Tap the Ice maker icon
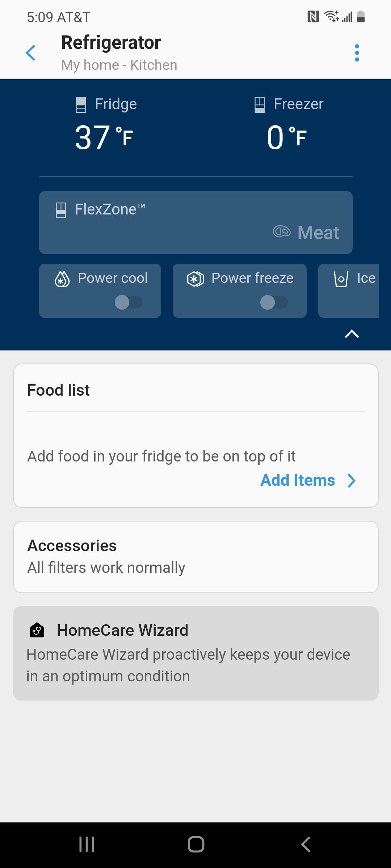Image resolution: width=391 pixels, height=868 pixels. click(341, 279)
